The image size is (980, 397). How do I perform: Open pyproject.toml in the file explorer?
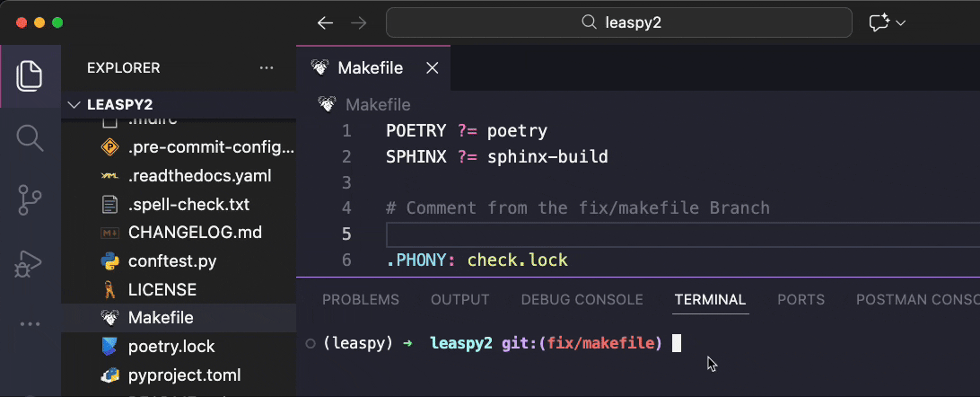pyautogui.click(x=184, y=375)
